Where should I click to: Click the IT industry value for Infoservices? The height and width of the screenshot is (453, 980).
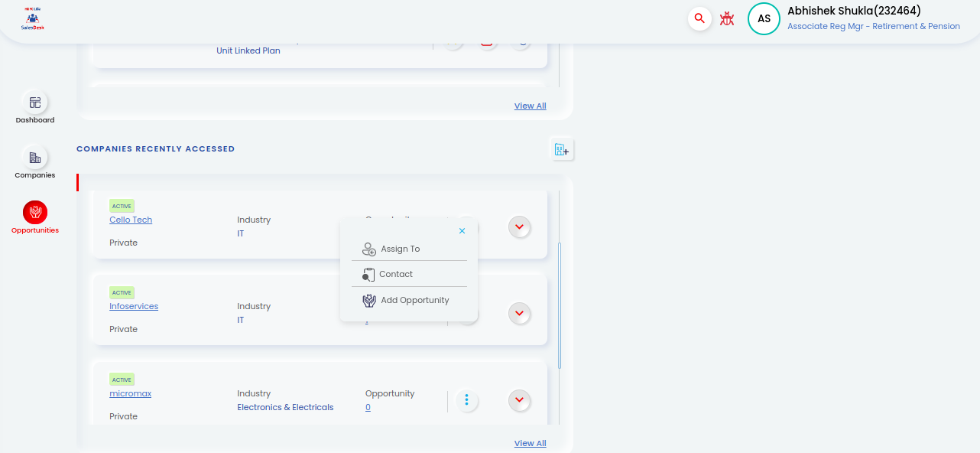(x=241, y=320)
